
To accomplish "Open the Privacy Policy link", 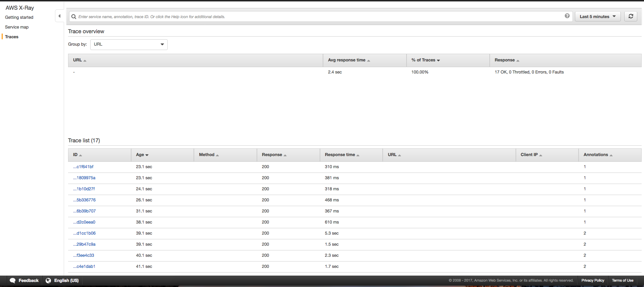I will click(x=592, y=281).
